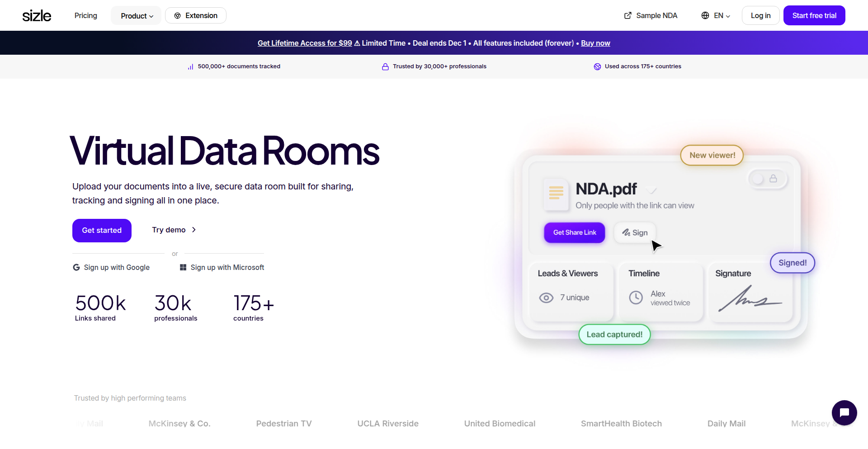Click the Start free trial button
Viewport: 868px width, 449px height.
pos(814,15)
